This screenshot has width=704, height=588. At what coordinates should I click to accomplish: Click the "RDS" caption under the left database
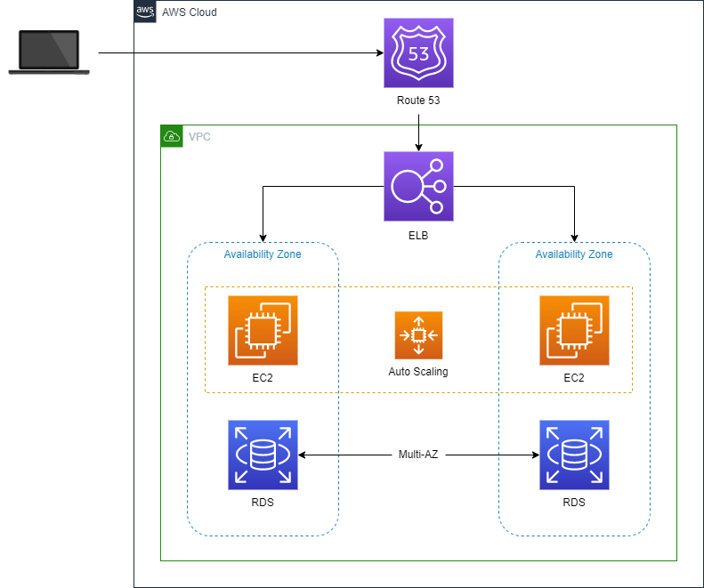[x=263, y=503]
